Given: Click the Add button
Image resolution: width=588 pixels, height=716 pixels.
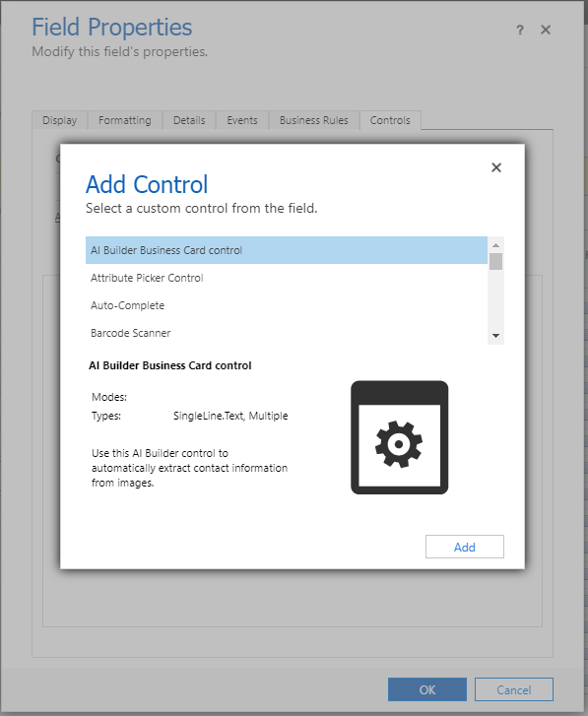Looking at the screenshot, I should 465,547.
